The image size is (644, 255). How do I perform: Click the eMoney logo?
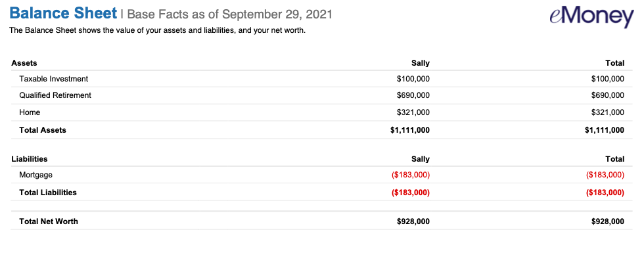pyautogui.click(x=592, y=16)
